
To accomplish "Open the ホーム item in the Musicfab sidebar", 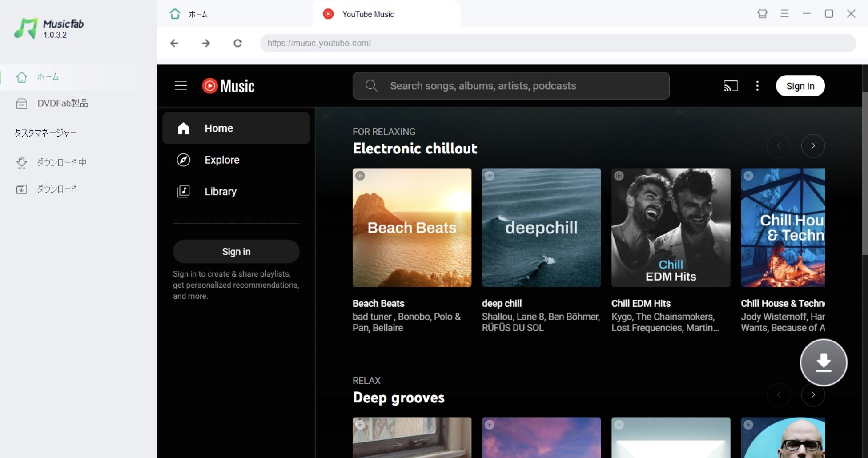I will click(78, 77).
